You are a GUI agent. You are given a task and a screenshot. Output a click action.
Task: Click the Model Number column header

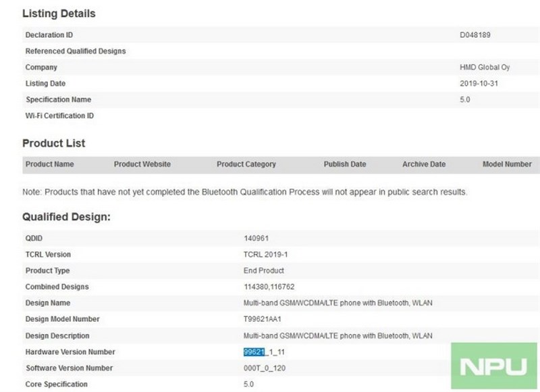(507, 164)
